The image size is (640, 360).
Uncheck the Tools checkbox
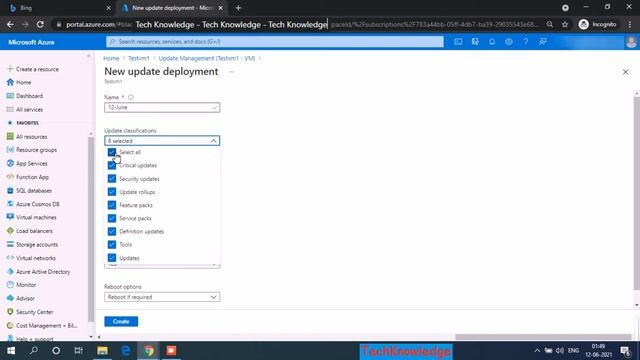pos(112,244)
